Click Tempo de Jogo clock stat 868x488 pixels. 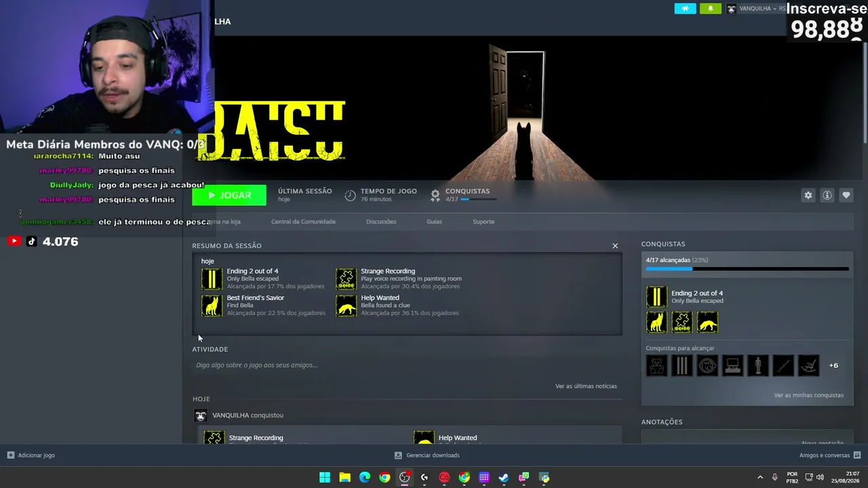pyautogui.click(x=381, y=195)
